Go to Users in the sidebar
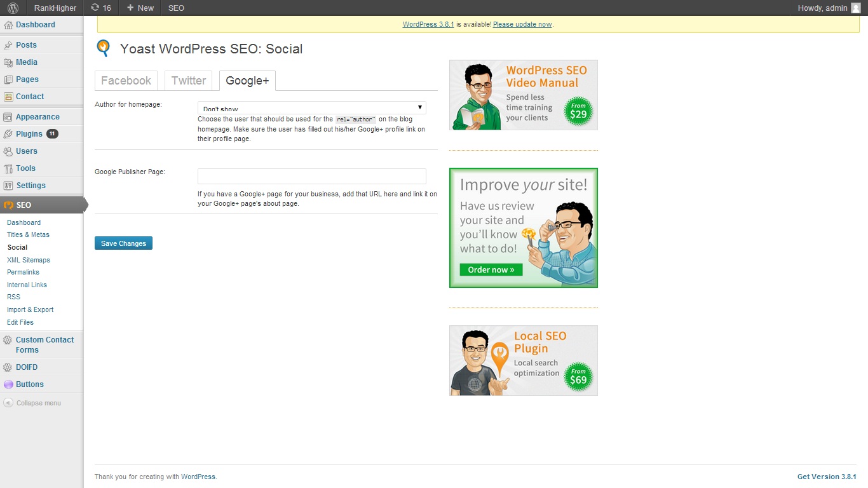This screenshot has width=868, height=488. pos(27,151)
